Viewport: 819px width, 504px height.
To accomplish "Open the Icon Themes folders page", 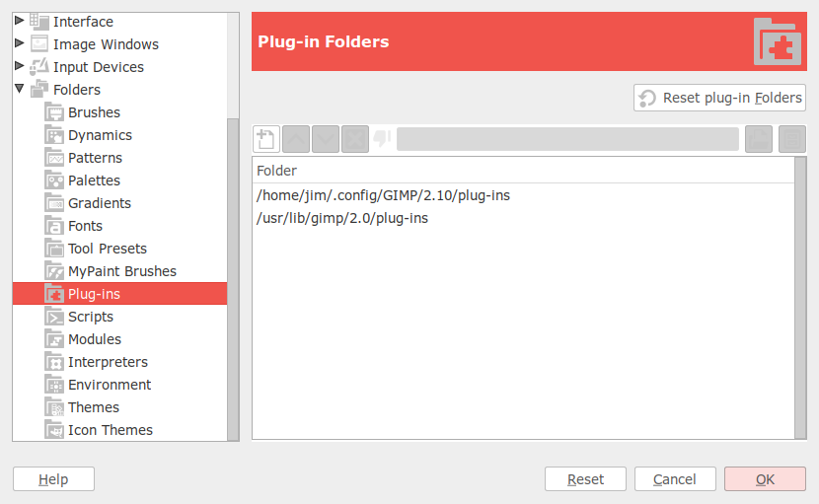I will click(111, 430).
